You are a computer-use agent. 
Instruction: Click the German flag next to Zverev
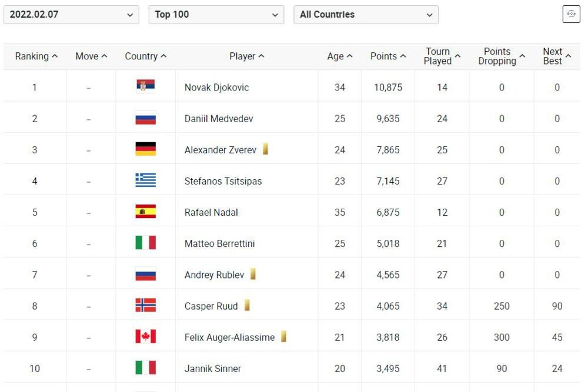[x=145, y=149]
